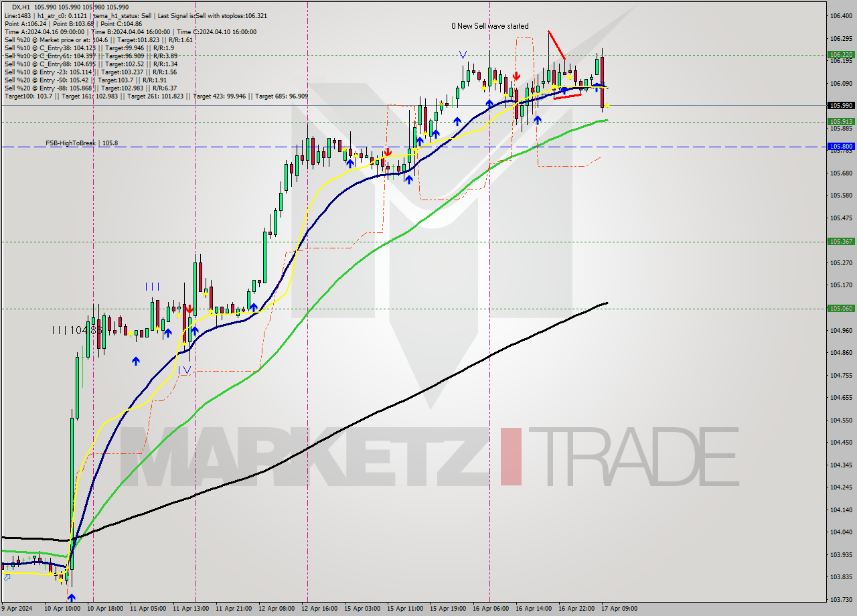857x616 pixels.
Task: Click the '12 Apr 16:00' time label
Action: point(321,609)
